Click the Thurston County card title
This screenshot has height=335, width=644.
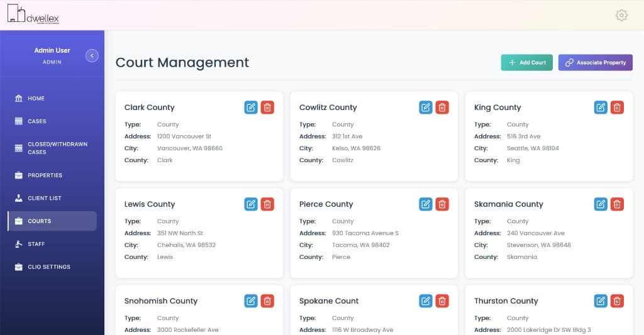[x=506, y=301]
